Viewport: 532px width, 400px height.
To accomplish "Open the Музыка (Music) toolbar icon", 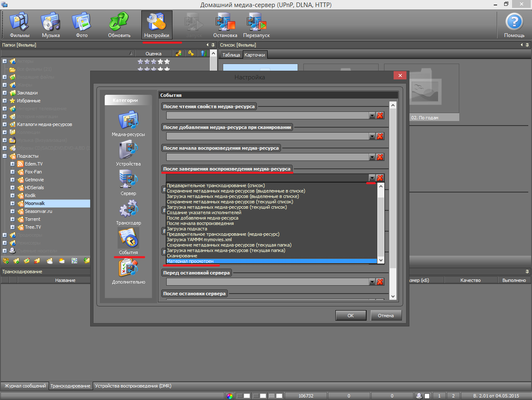I will [x=51, y=25].
